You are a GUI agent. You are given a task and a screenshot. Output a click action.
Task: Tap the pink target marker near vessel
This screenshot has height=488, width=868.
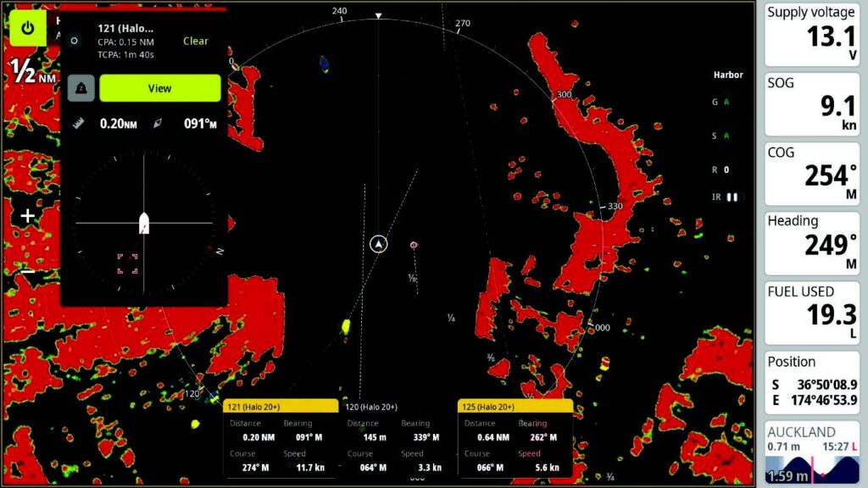414,245
